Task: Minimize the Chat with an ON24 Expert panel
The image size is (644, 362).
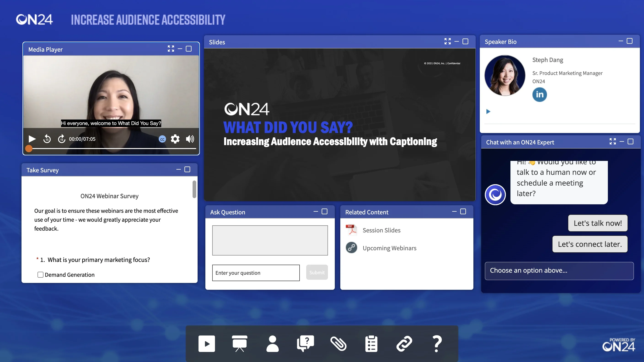Action: coord(622,141)
